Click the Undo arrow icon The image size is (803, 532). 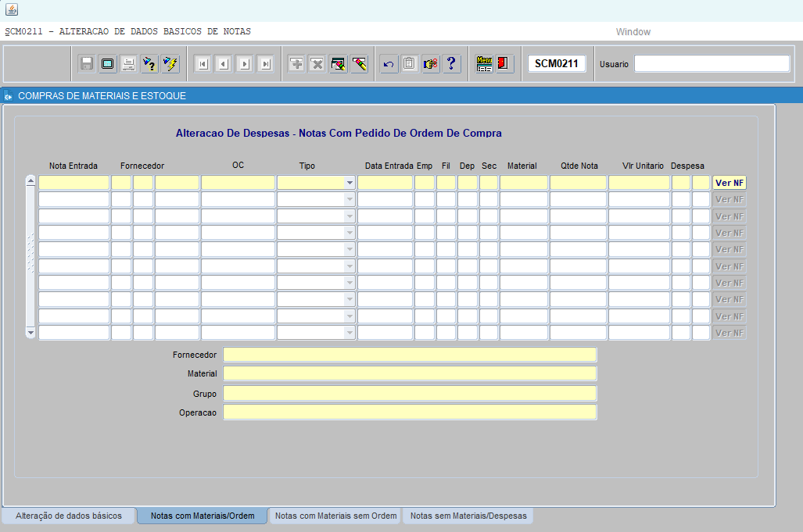click(389, 64)
